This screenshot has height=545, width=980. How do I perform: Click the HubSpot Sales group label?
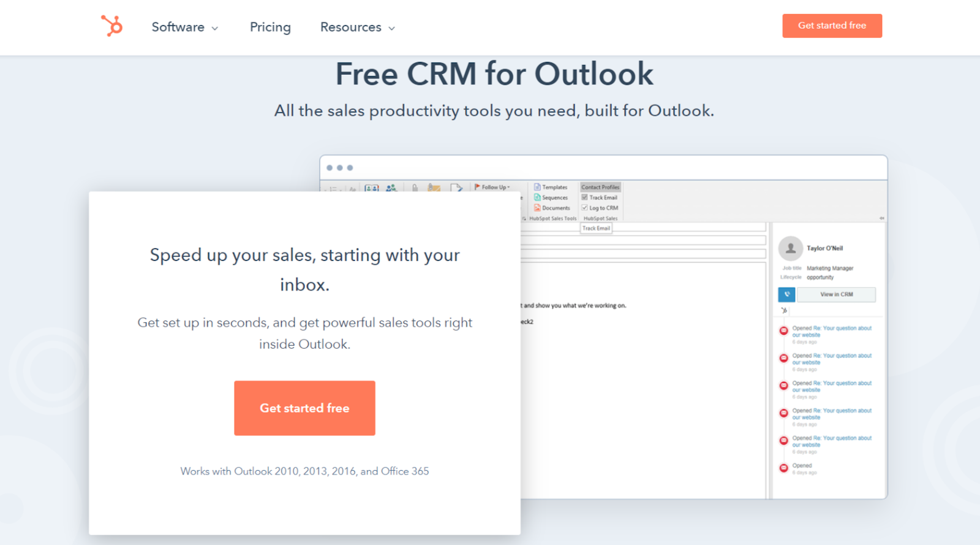point(600,218)
